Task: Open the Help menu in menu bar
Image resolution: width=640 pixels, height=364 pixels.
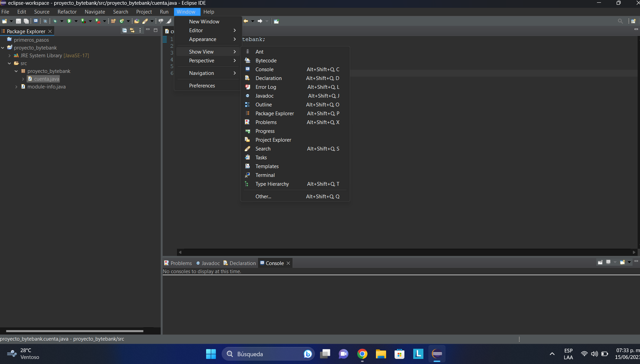Action: tap(209, 12)
